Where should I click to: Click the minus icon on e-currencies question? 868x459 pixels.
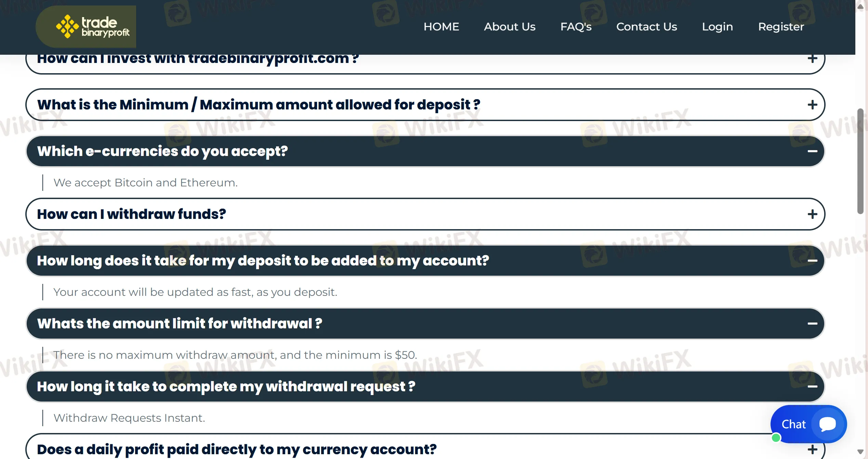812,151
